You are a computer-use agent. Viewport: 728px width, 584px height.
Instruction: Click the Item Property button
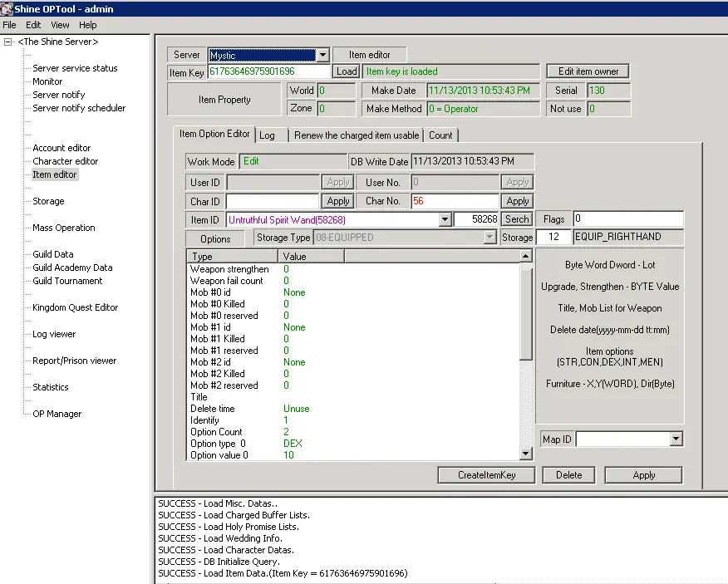[x=224, y=100]
